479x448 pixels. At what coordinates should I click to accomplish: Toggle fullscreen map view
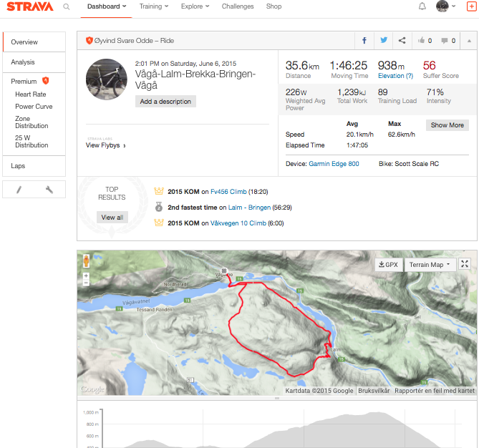[x=465, y=264]
